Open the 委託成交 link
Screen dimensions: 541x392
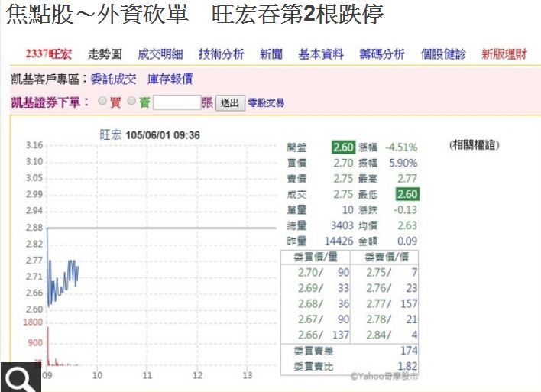114,79
